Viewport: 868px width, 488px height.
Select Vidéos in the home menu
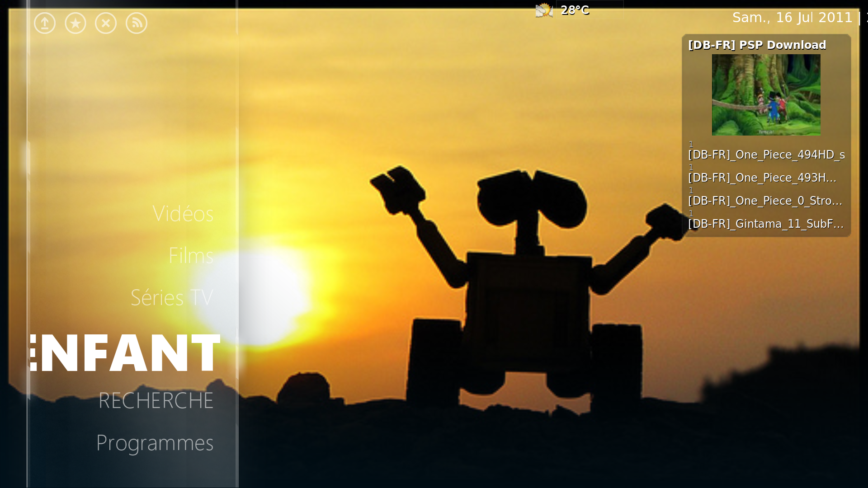tap(183, 214)
